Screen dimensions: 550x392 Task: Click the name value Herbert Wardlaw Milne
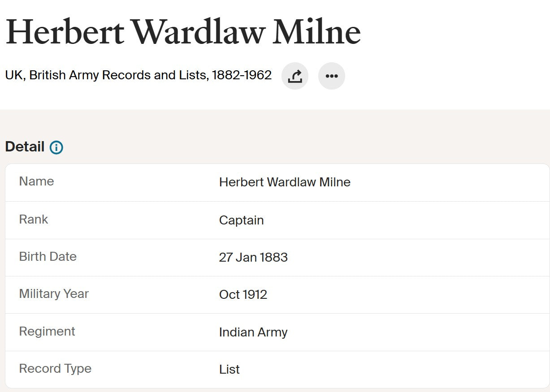pyautogui.click(x=285, y=182)
